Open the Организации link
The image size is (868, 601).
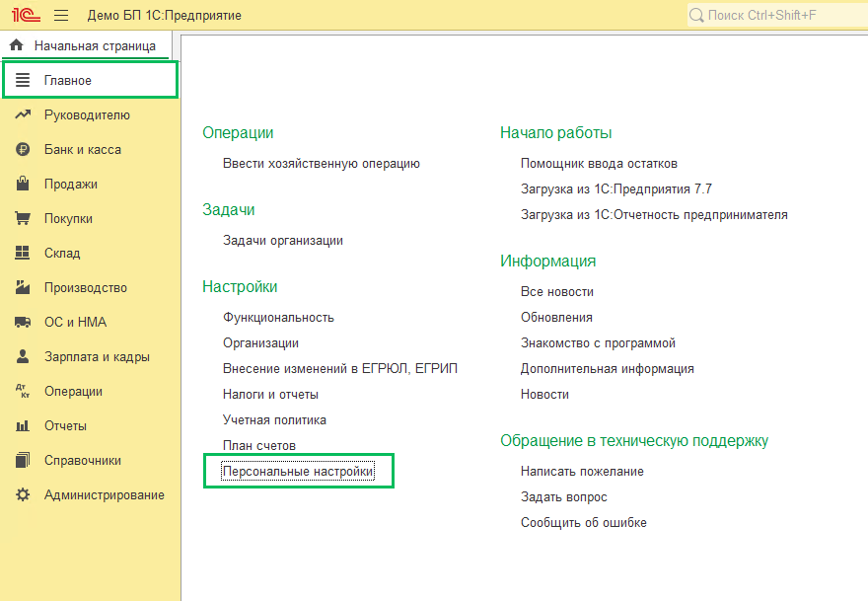click(x=260, y=342)
